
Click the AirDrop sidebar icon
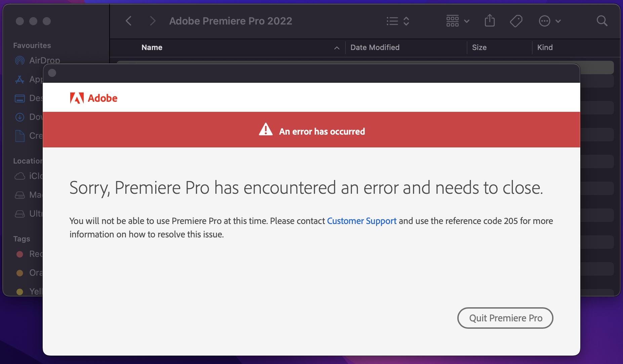coord(20,60)
